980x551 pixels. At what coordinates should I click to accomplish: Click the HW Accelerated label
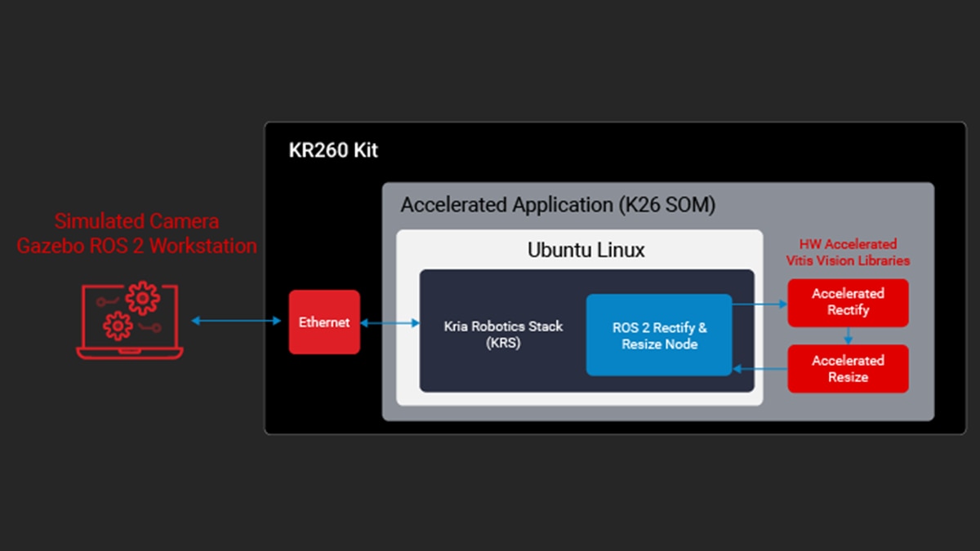(x=848, y=244)
